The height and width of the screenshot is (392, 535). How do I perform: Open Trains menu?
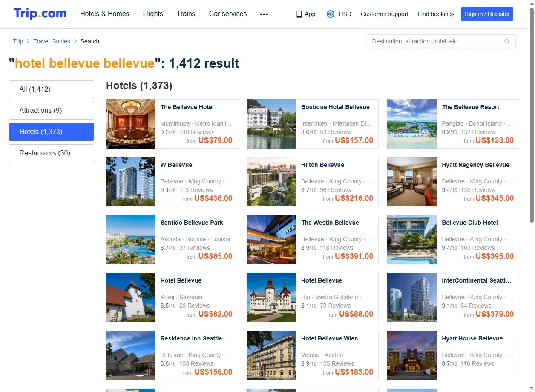click(186, 14)
